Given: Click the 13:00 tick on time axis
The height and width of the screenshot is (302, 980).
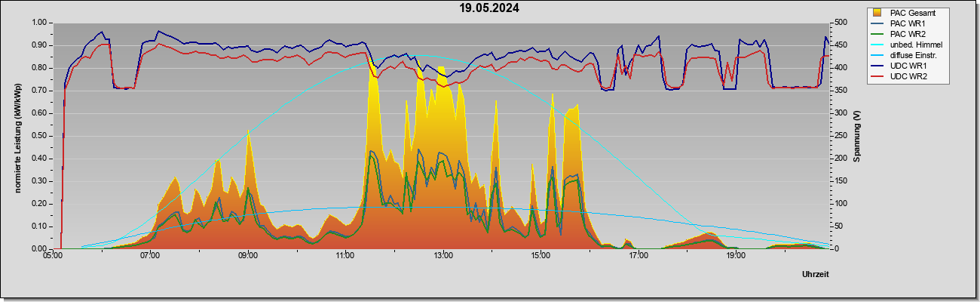Looking at the screenshot, I should click(x=443, y=257).
